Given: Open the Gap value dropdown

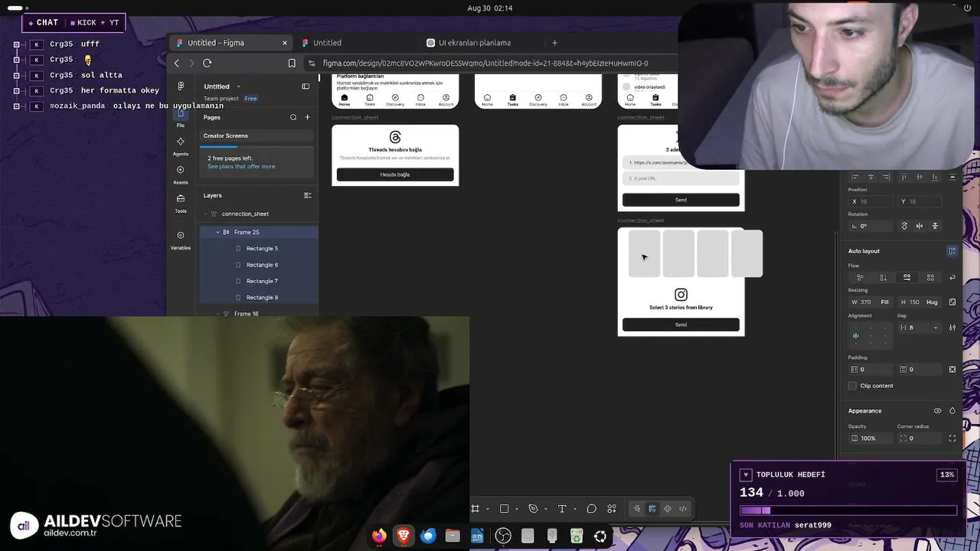Looking at the screenshot, I should point(935,328).
